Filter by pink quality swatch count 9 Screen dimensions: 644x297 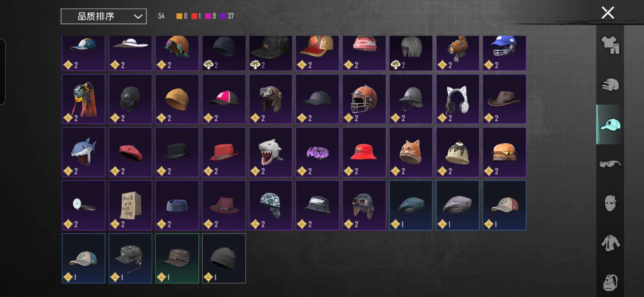coord(211,16)
